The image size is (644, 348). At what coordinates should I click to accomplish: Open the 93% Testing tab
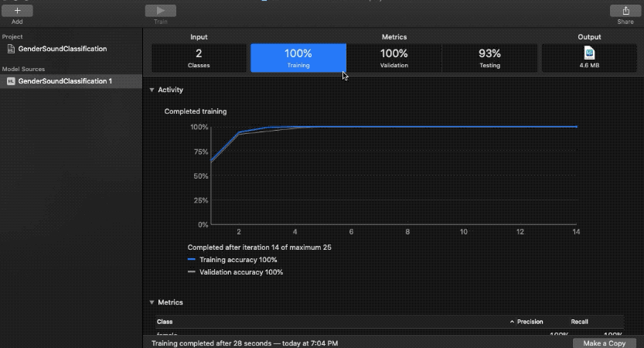coord(489,58)
